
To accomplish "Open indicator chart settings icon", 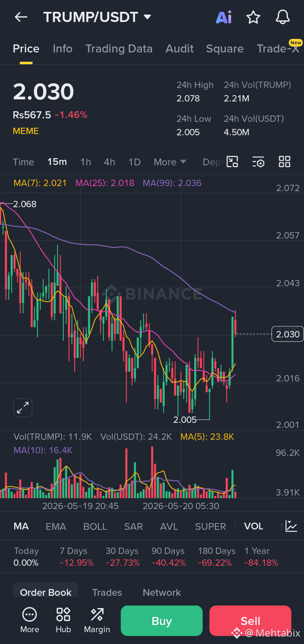I will 291,526.
